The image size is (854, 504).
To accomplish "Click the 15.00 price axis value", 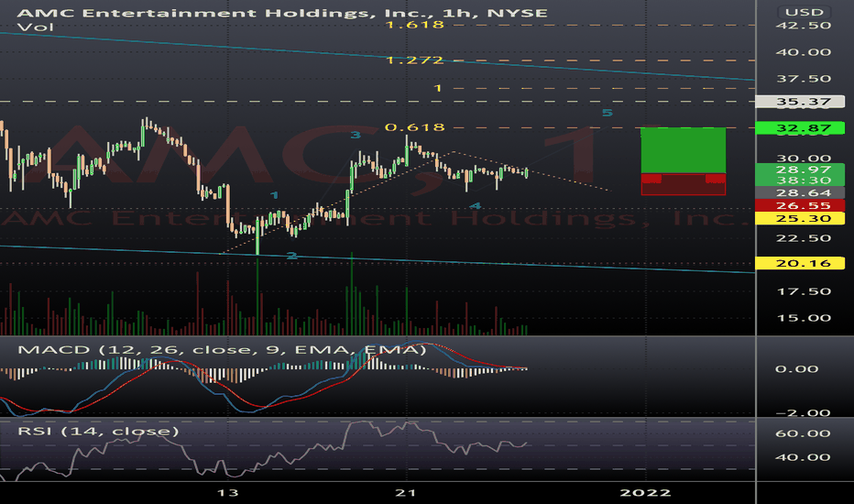I will (x=804, y=318).
